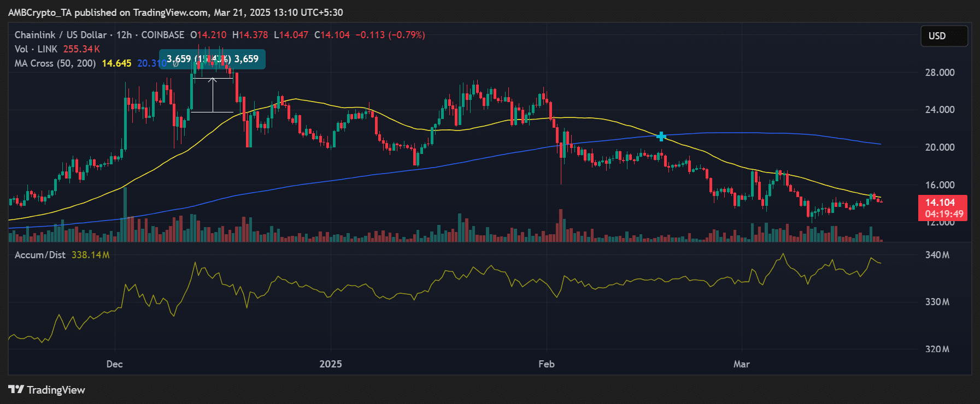Click the 330M axis label
This screenshot has height=404, width=980.
tap(937, 302)
